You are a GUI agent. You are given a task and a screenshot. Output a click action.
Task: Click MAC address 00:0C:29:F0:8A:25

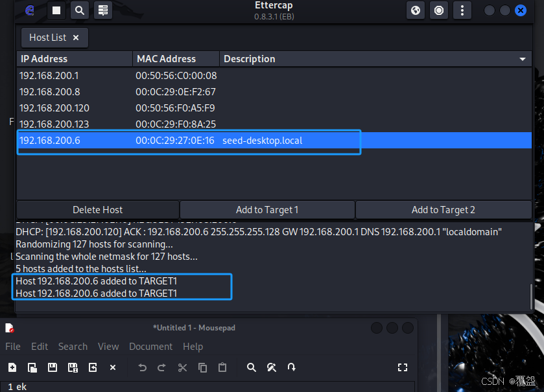[176, 124]
